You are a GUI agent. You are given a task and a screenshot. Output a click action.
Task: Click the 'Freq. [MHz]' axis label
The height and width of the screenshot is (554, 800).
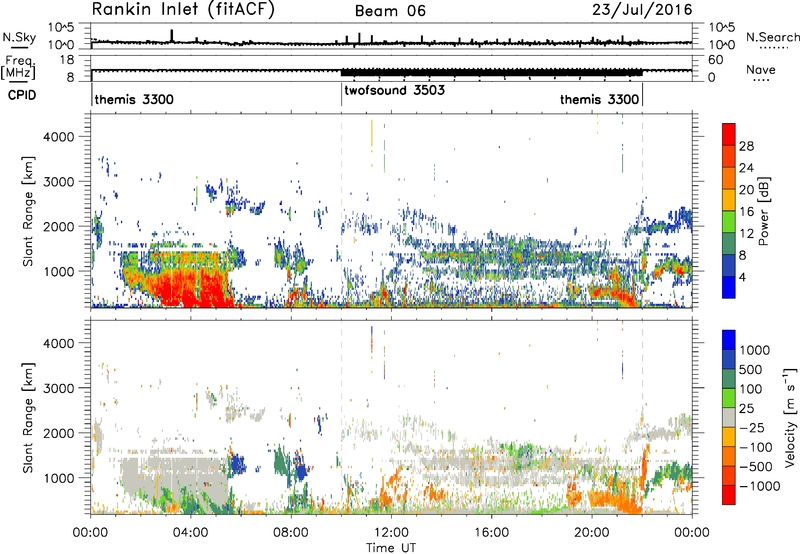tap(19, 68)
